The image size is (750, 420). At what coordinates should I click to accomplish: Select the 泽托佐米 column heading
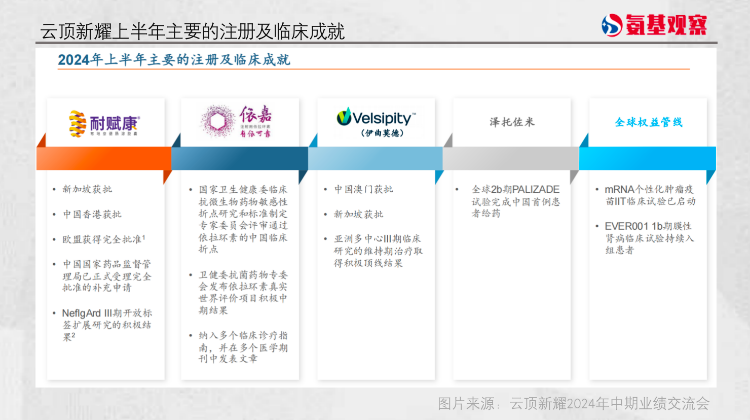coord(512,122)
